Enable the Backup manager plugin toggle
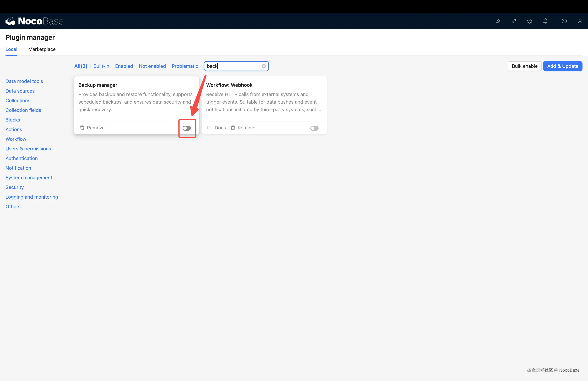588x381 pixels. [187, 128]
